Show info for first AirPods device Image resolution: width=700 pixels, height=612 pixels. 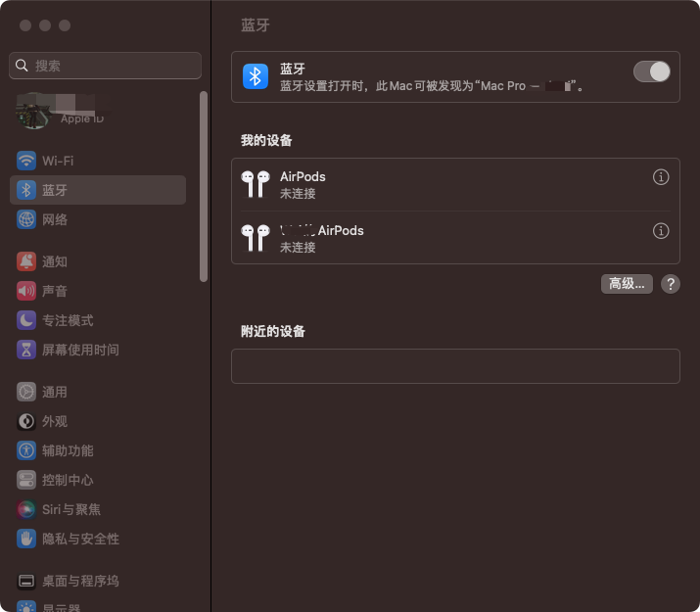coord(661,177)
